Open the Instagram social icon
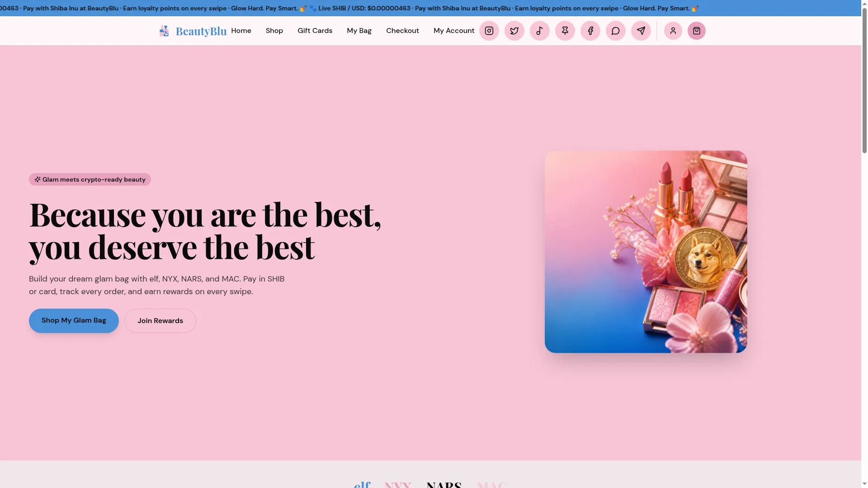 coord(489,31)
